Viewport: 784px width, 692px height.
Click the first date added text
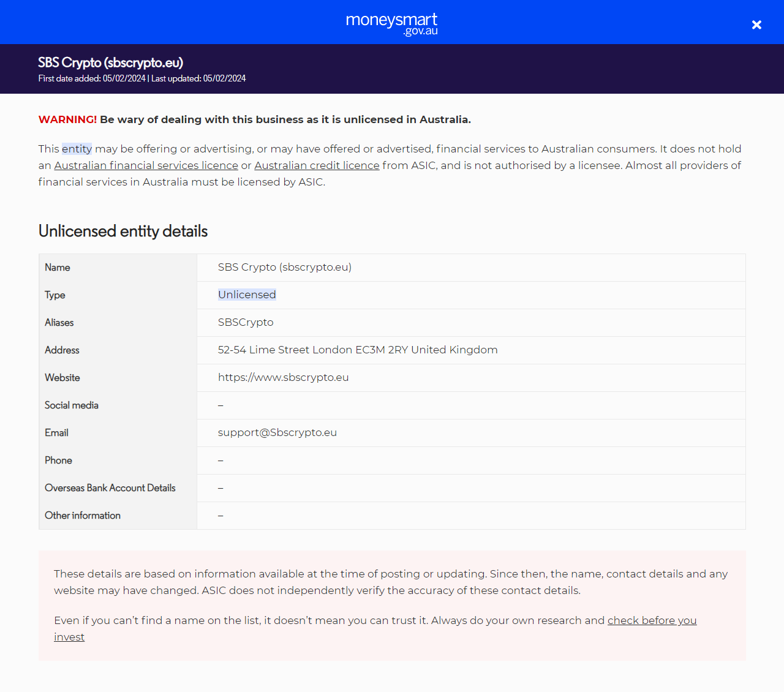(92, 78)
